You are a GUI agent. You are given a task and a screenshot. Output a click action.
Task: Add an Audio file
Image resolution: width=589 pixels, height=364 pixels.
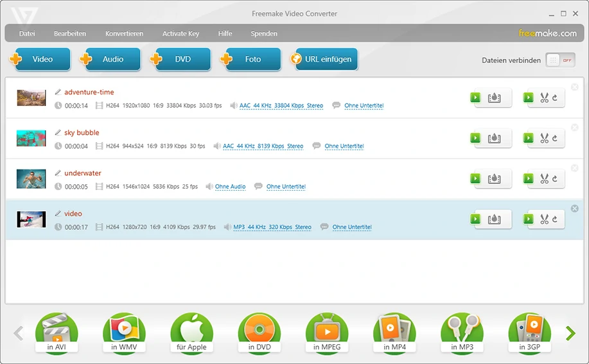pos(110,59)
